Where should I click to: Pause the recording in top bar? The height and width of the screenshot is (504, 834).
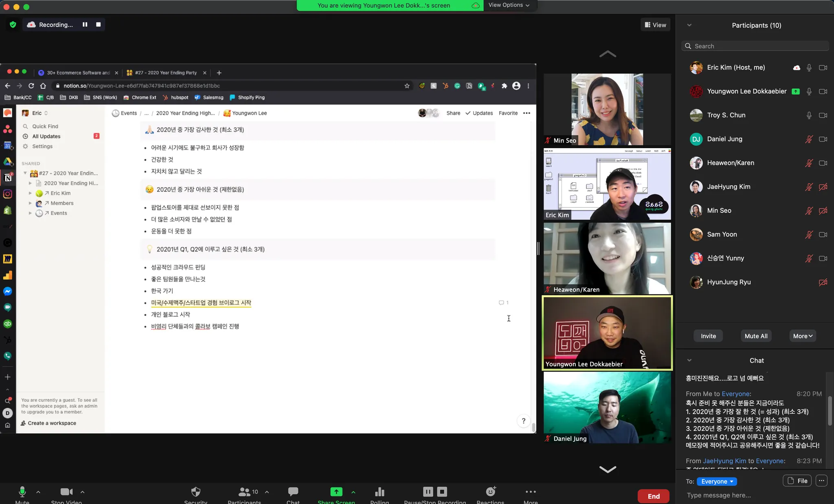[85, 24]
